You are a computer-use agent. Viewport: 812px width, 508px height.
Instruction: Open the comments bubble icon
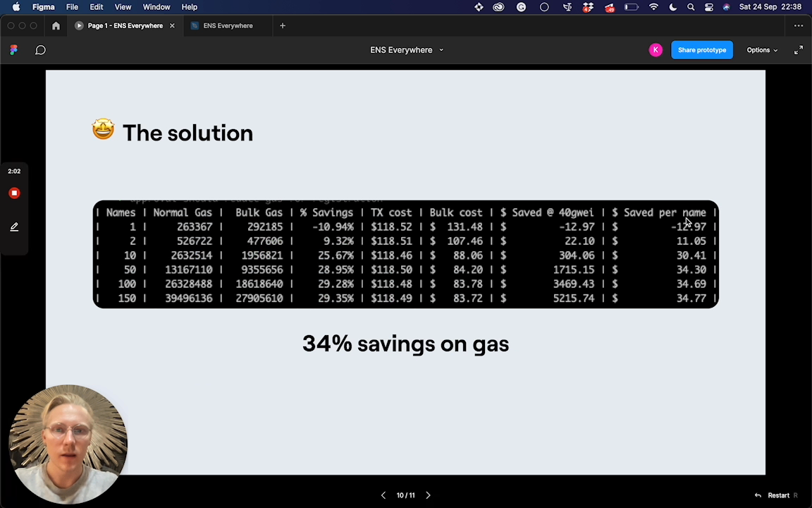click(x=40, y=50)
